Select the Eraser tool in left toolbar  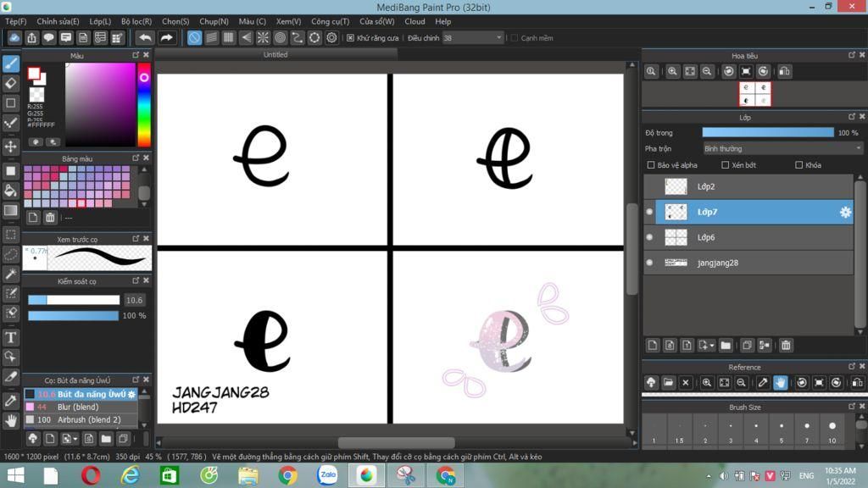10,84
